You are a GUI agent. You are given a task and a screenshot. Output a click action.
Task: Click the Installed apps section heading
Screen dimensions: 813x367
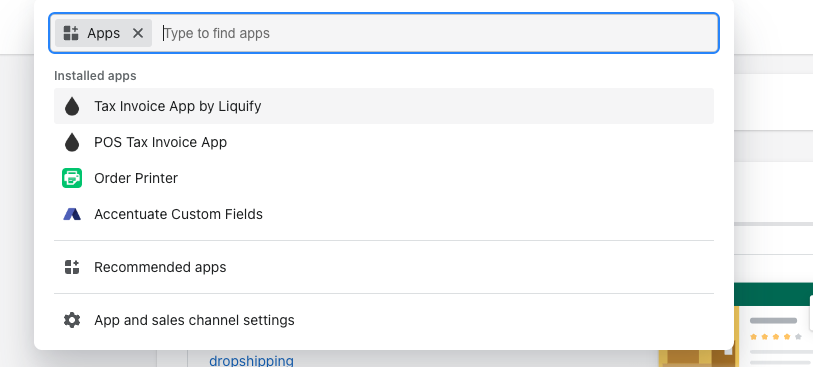pyautogui.click(x=95, y=76)
